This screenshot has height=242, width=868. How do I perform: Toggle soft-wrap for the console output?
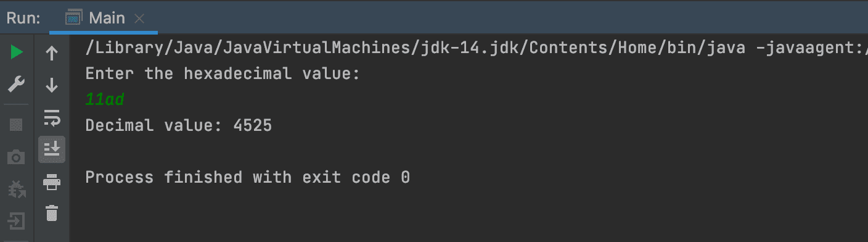point(52,117)
